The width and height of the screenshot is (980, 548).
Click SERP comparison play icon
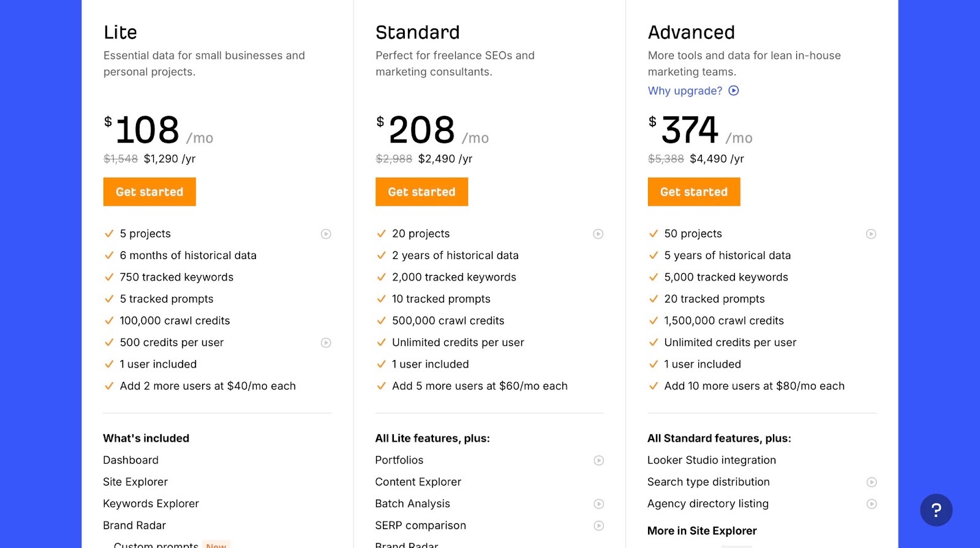click(599, 526)
